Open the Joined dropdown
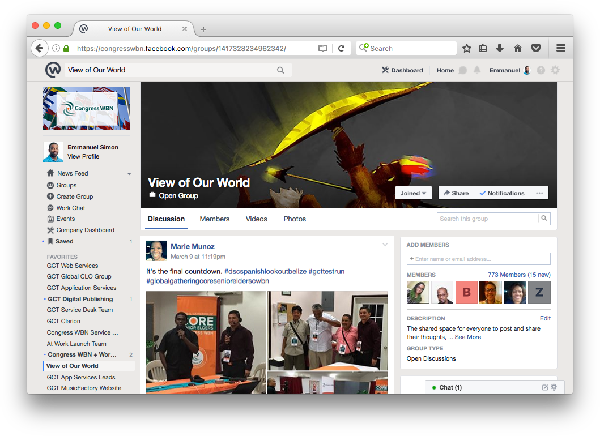This screenshot has width=600, height=436. point(413,192)
